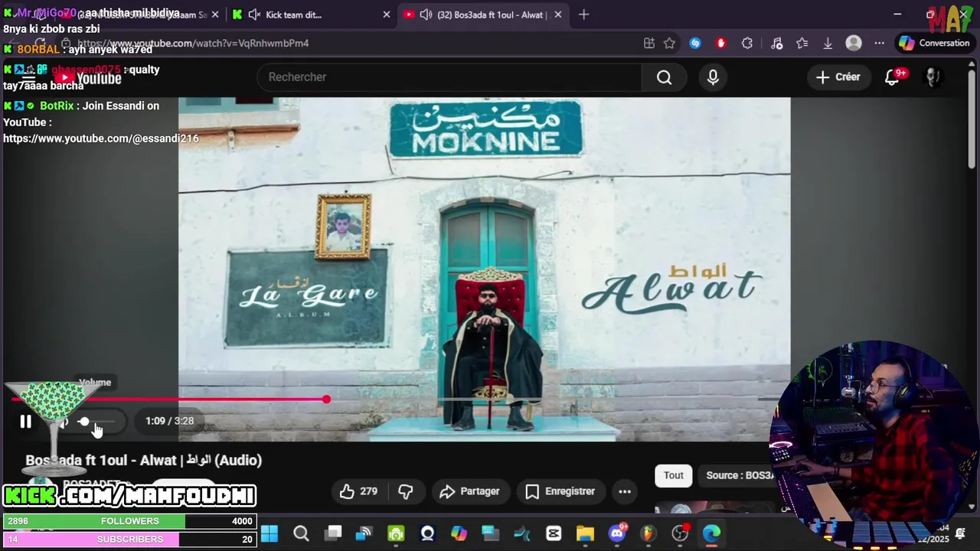Open a new browser tab
This screenshot has height=551, width=980.
pos(584,15)
